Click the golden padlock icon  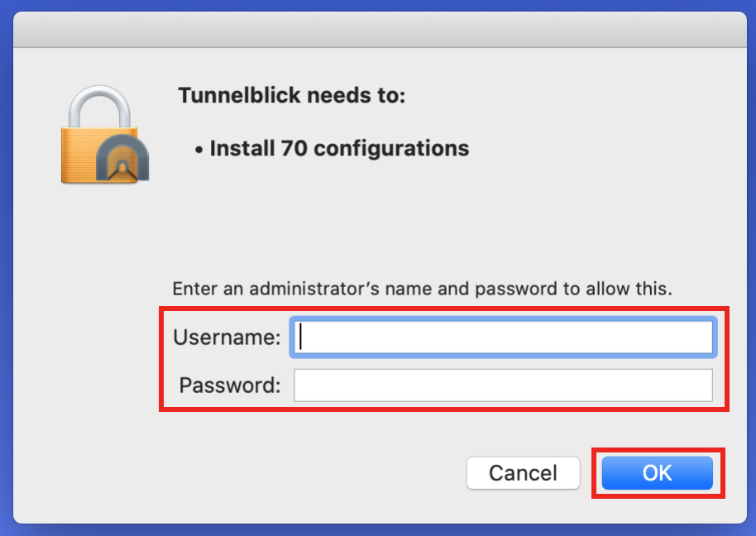tap(104, 135)
